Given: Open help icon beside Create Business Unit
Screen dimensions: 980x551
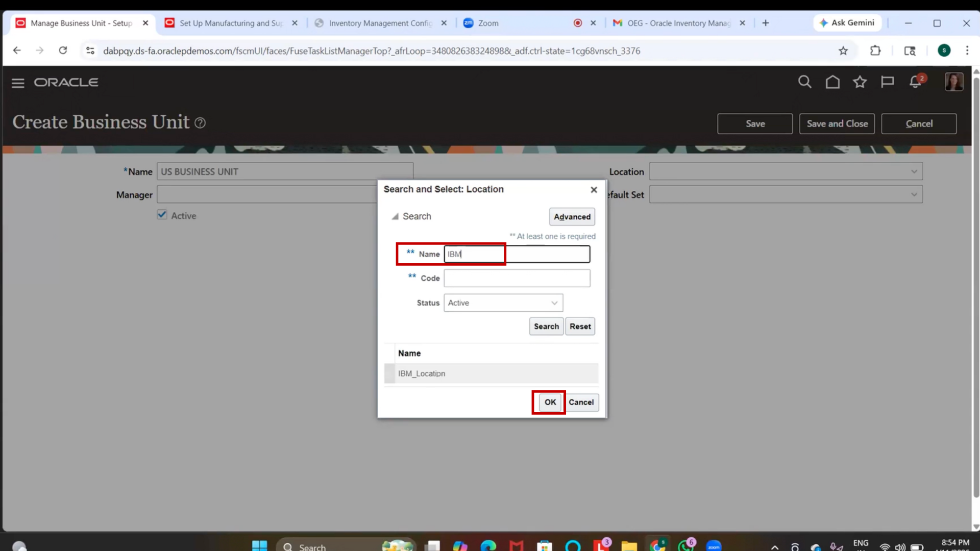Looking at the screenshot, I should coord(200,123).
